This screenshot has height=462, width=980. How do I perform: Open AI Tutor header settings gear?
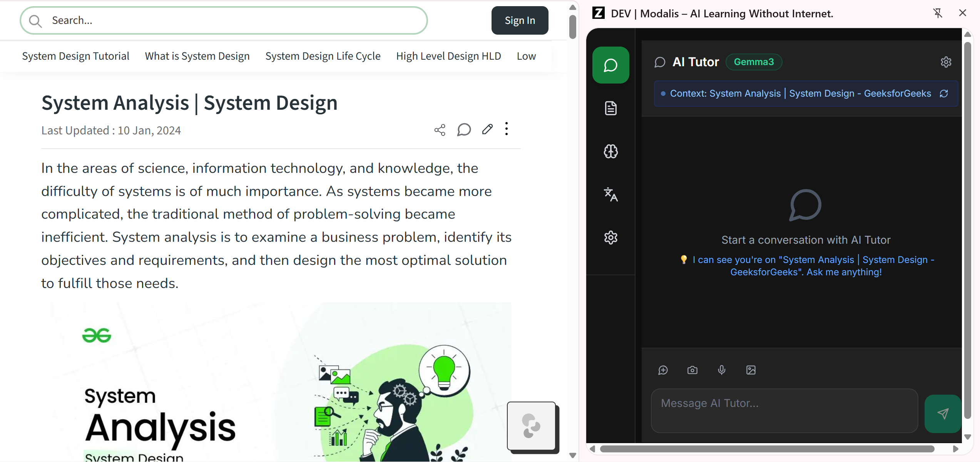tap(946, 62)
